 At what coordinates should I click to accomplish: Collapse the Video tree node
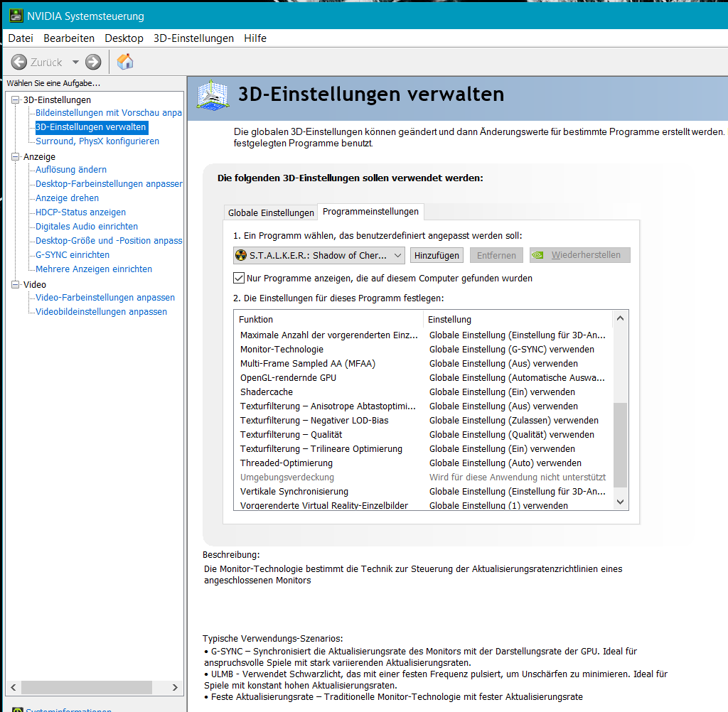coord(16,284)
